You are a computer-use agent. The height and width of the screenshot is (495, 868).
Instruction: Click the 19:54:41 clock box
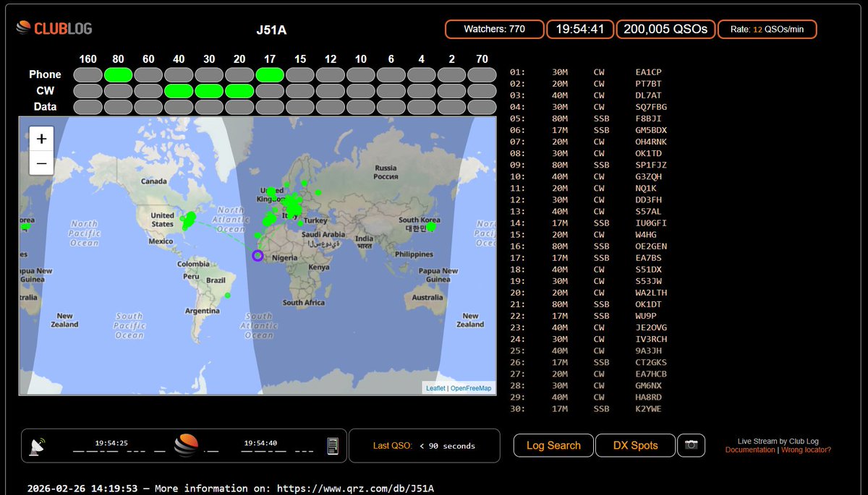click(580, 29)
